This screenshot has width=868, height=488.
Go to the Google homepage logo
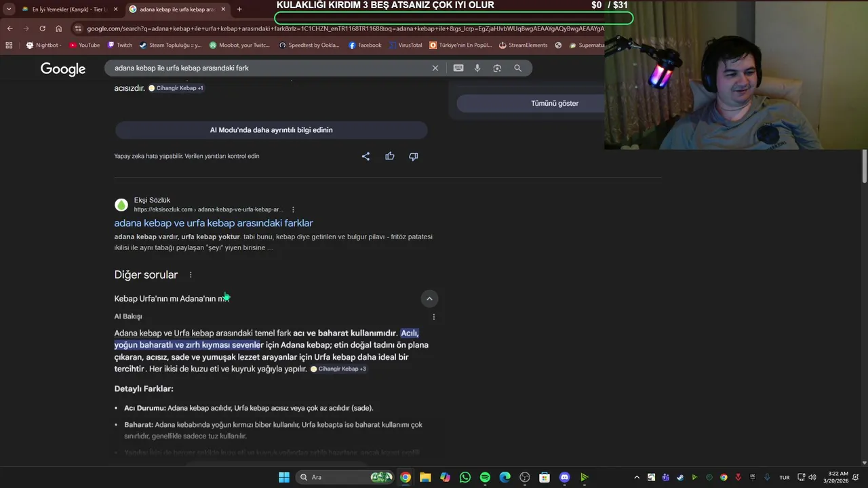(x=63, y=69)
